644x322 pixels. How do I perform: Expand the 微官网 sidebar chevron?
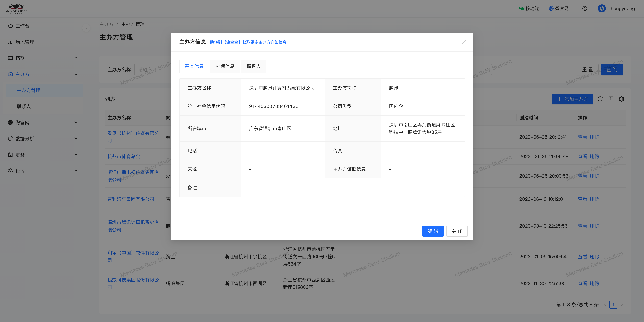[x=76, y=122]
